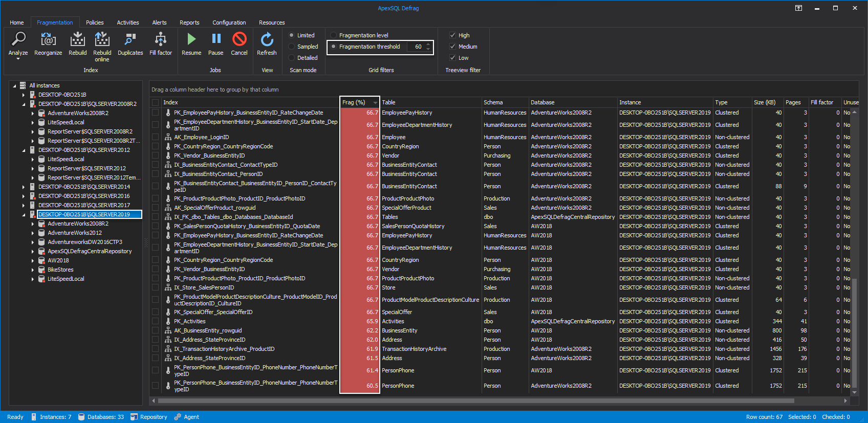Click the BikeStores database icon

[41, 270]
